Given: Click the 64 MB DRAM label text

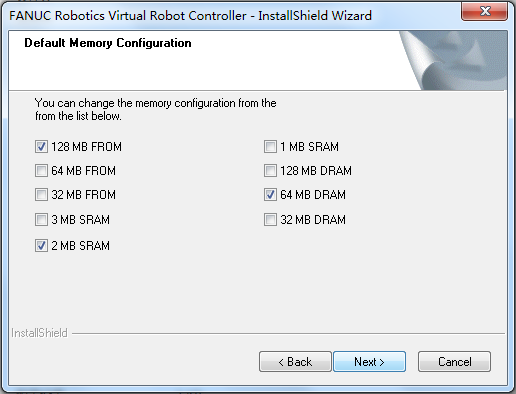Looking at the screenshot, I should click(x=313, y=195).
